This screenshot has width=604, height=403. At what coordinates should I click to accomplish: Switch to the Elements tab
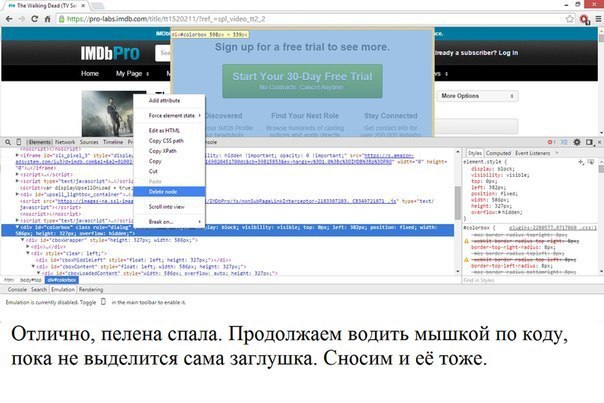coord(39,142)
